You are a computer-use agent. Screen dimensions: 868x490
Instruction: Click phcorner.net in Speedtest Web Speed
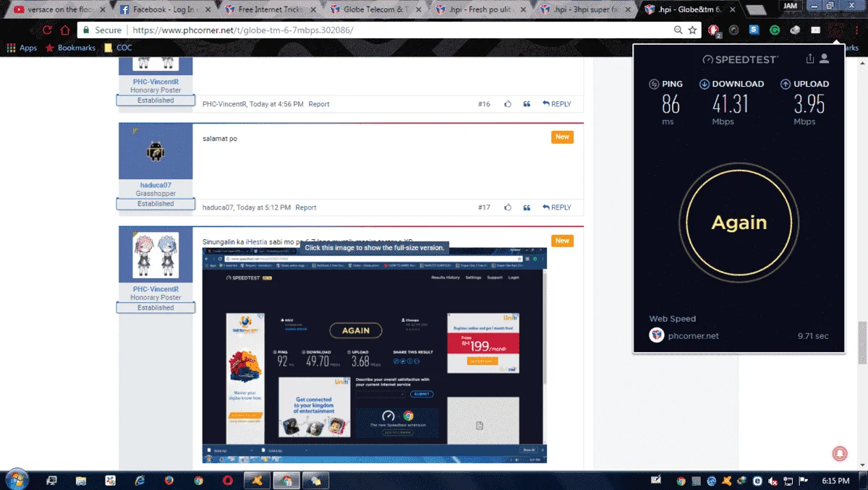693,336
